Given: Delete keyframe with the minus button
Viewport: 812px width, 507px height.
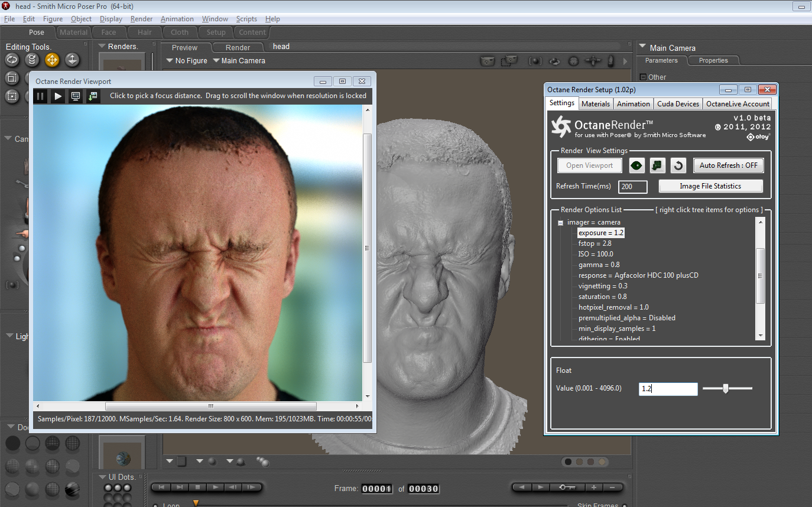Looking at the screenshot, I should coord(612,487).
